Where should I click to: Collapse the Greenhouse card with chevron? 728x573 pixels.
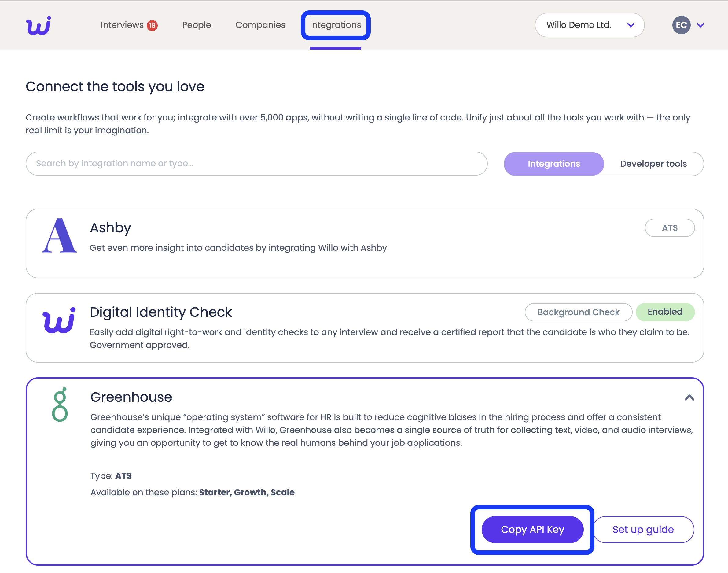(x=689, y=398)
